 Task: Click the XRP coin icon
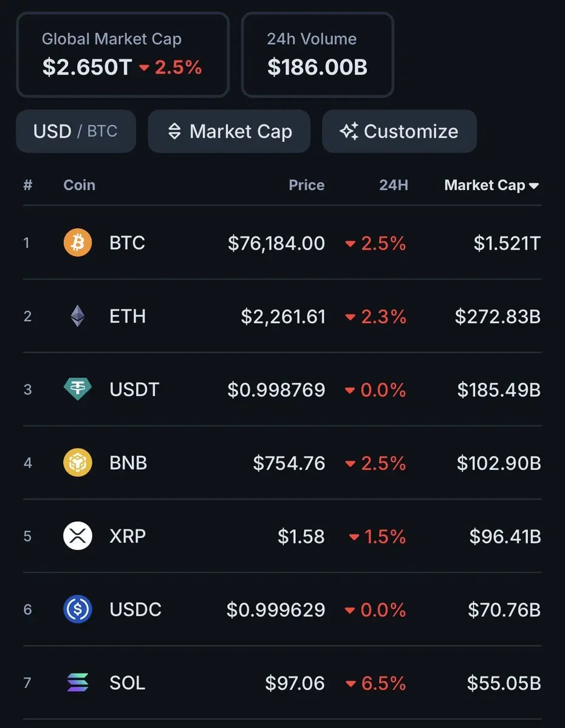78,536
